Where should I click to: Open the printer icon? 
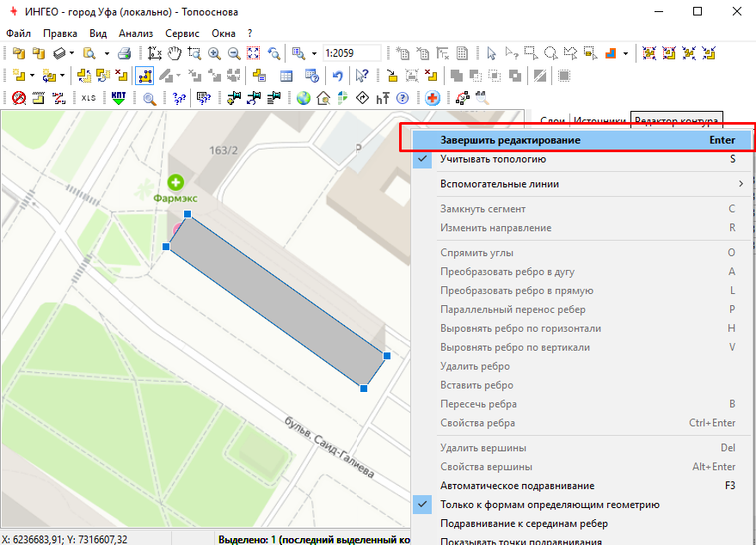point(125,53)
